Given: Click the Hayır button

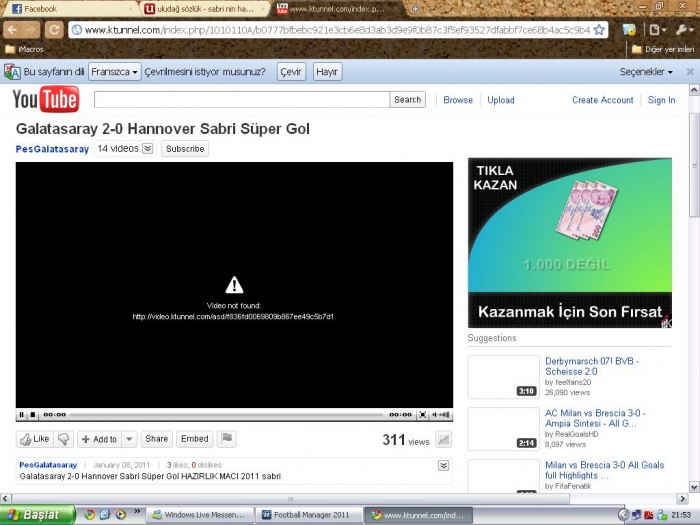Looking at the screenshot, I should point(327,71).
